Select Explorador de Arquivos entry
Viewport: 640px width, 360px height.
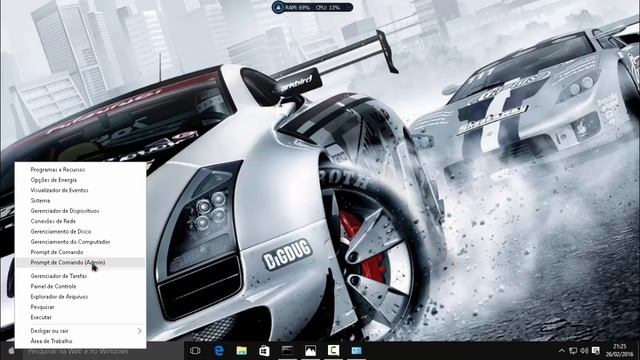80,297
